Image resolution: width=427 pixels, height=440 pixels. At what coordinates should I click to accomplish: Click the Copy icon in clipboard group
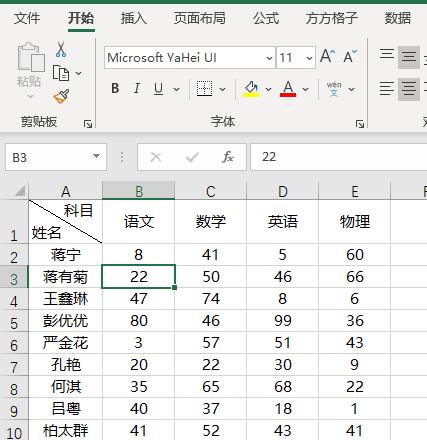point(61,73)
